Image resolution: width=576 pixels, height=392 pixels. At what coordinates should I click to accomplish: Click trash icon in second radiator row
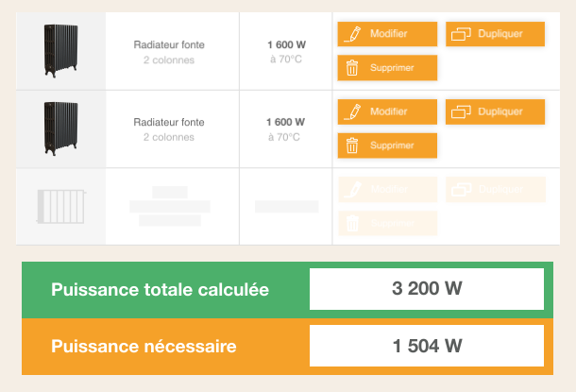352,145
